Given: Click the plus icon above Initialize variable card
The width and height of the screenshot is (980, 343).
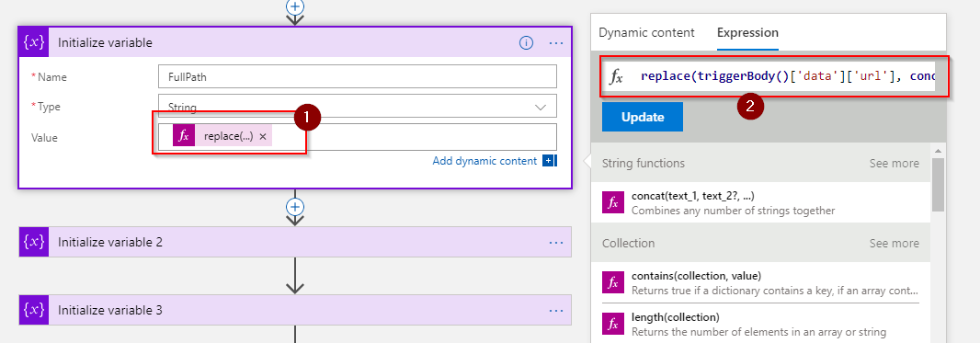Looking at the screenshot, I should click(294, 6).
